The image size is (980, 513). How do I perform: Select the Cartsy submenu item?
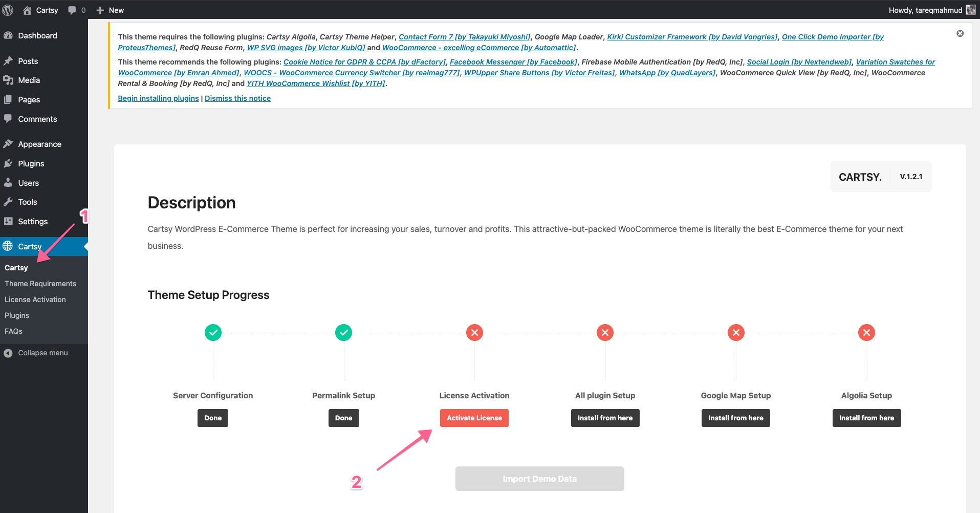pyautogui.click(x=16, y=268)
